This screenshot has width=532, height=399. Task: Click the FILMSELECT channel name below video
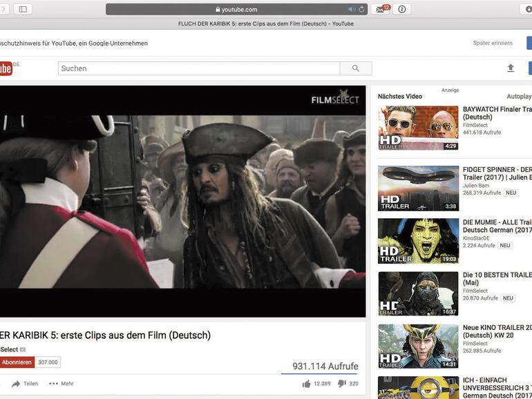9,349
